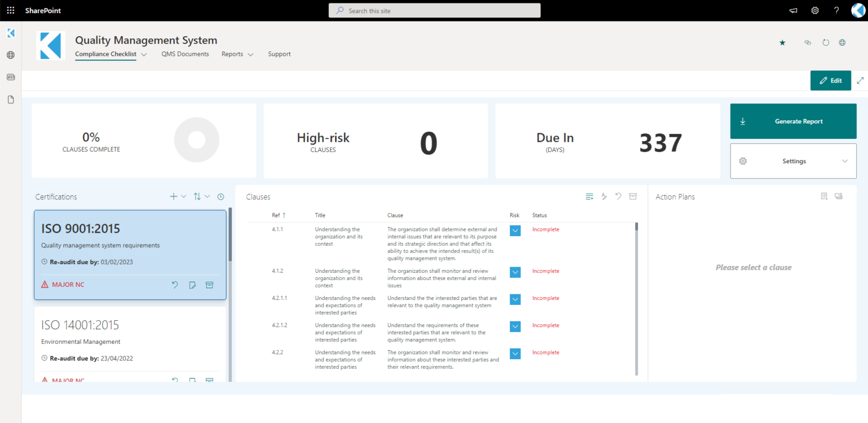868x423 pixels.
Task: Open the document view icon in Action Plans panel
Action: click(824, 195)
